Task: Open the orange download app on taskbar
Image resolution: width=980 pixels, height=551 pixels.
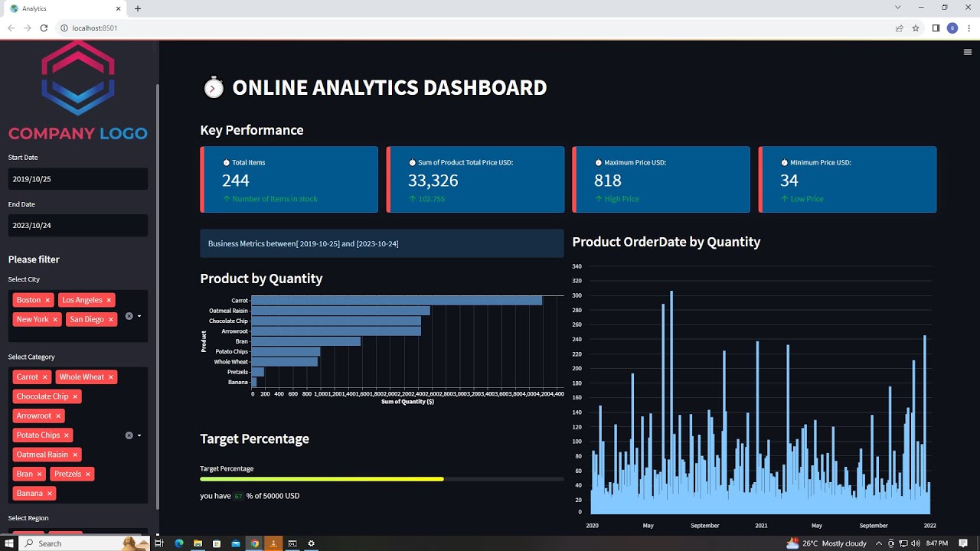Action: [x=273, y=543]
